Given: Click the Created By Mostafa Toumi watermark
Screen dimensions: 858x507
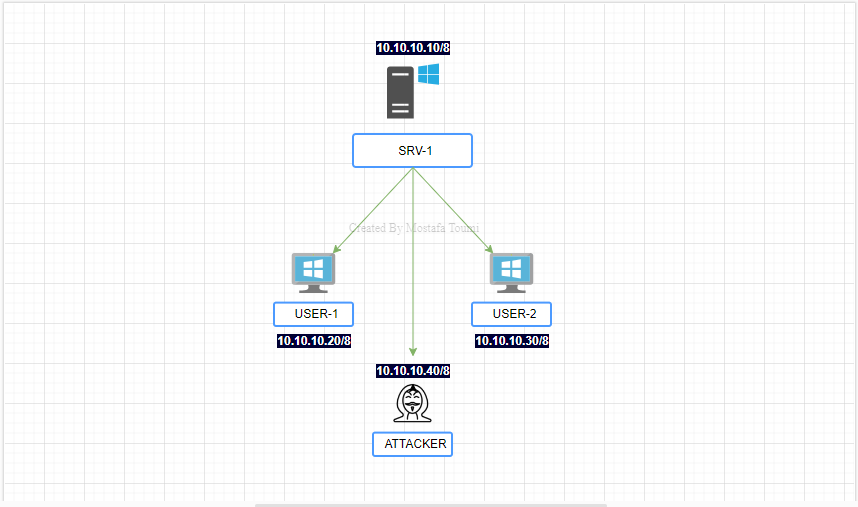Looking at the screenshot, I should pyautogui.click(x=413, y=228).
